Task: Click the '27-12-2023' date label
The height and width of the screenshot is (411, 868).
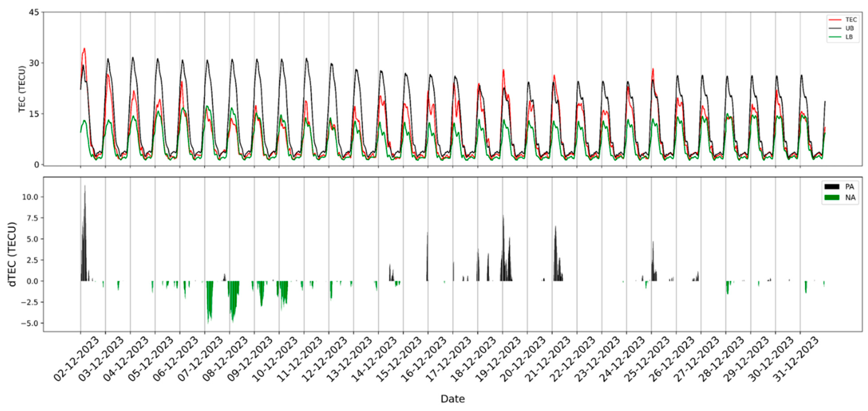Action: [697, 360]
